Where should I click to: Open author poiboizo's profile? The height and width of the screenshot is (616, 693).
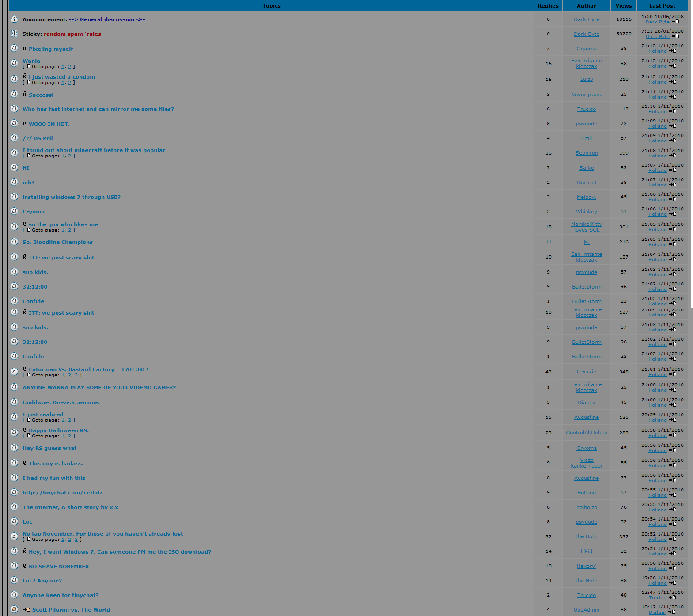click(x=587, y=507)
